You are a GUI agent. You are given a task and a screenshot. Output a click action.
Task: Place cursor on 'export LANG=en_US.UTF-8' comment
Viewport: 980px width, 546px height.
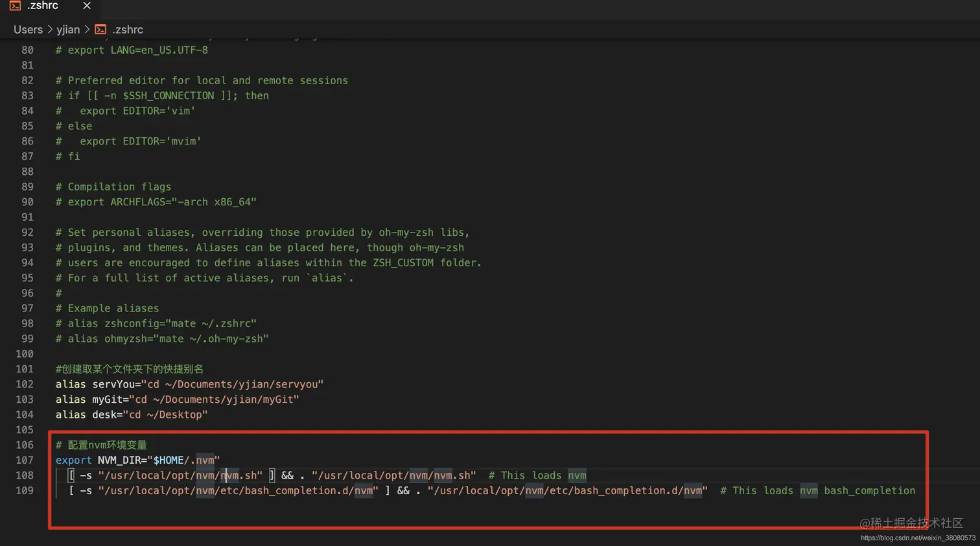point(132,50)
